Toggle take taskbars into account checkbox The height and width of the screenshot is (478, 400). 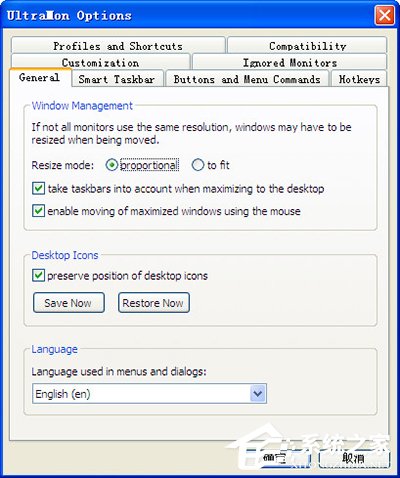(x=38, y=188)
